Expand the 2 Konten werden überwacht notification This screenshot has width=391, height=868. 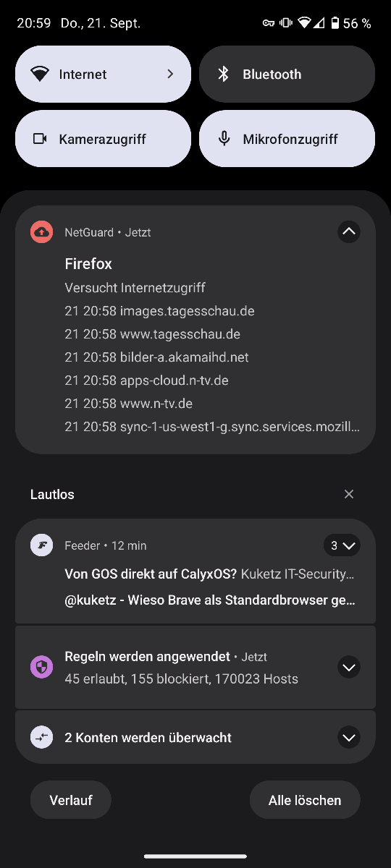(x=349, y=737)
